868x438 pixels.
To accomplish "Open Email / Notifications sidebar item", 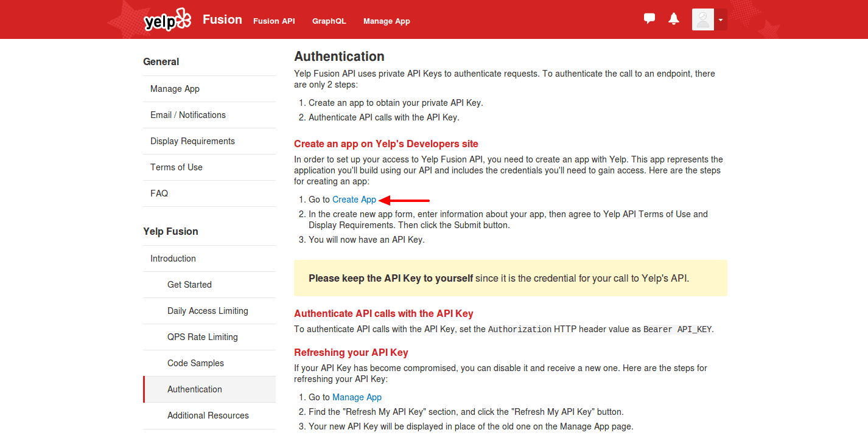I will 188,115.
